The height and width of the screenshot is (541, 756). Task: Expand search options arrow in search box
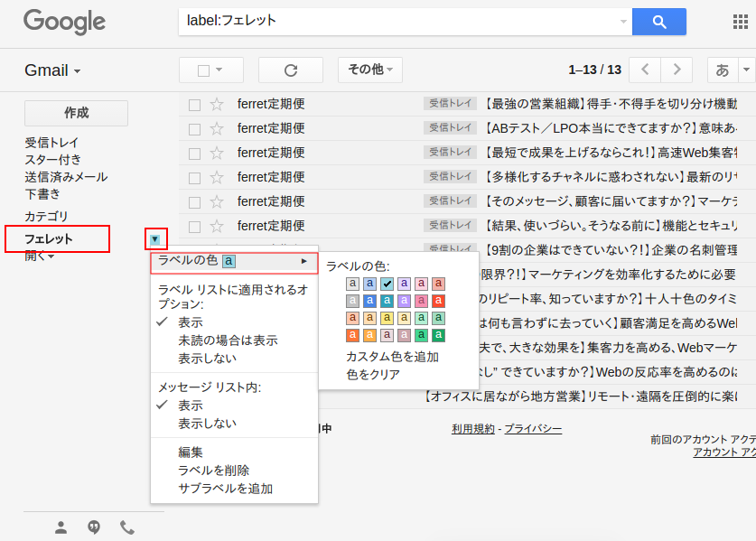623,22
